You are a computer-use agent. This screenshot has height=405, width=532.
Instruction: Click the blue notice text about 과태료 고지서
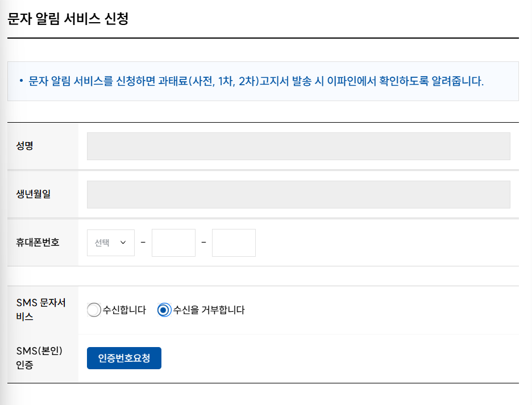tap(256, 81)
